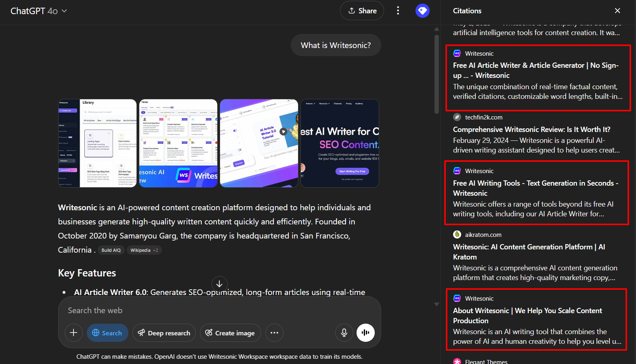Click the plus attach button

click(x=73, y=333)
